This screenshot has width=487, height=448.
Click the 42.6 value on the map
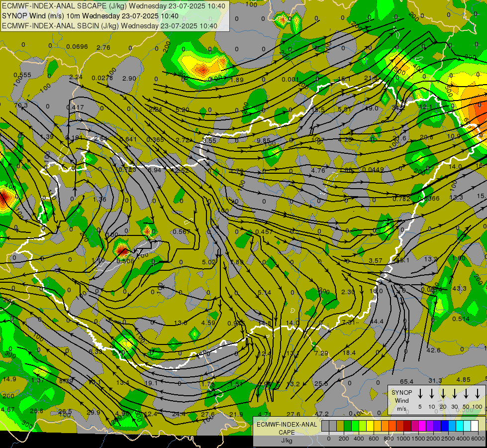433,350
